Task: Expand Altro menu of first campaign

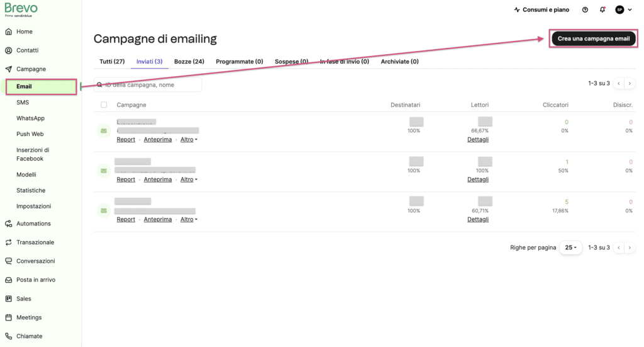Action: click(189, 139)
